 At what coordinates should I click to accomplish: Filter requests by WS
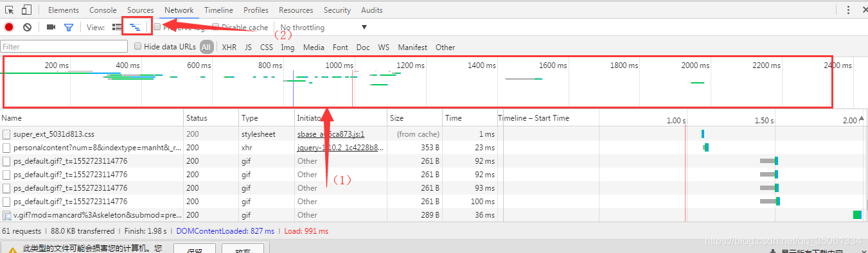[384, 48]
